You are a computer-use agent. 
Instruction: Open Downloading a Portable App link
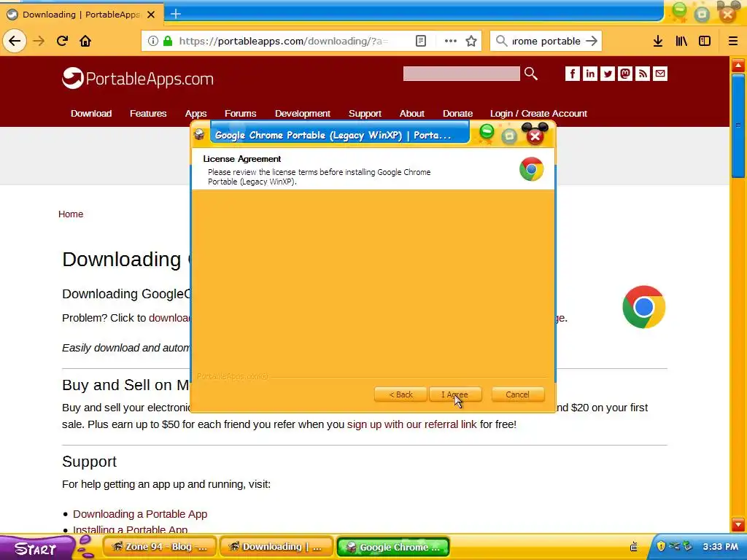tap(140, 514)
